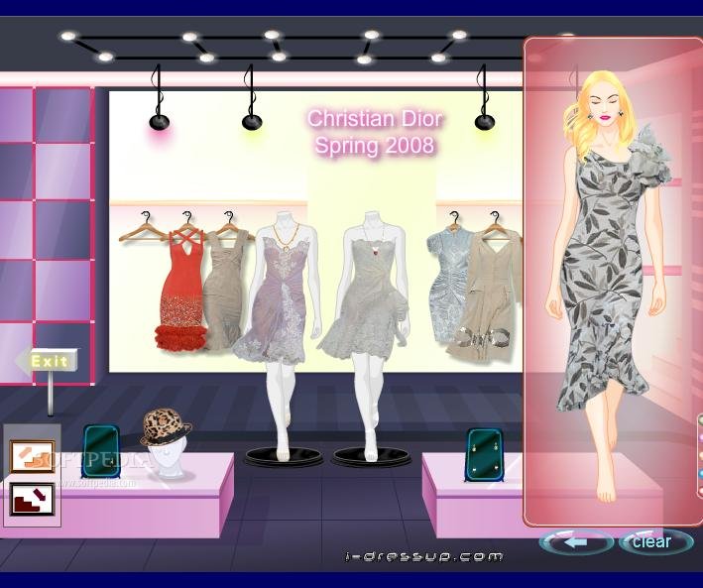This screenshot has height=588, width=703.
Task: Click the blonde model in the dressing panel
Action: (607, 286)
